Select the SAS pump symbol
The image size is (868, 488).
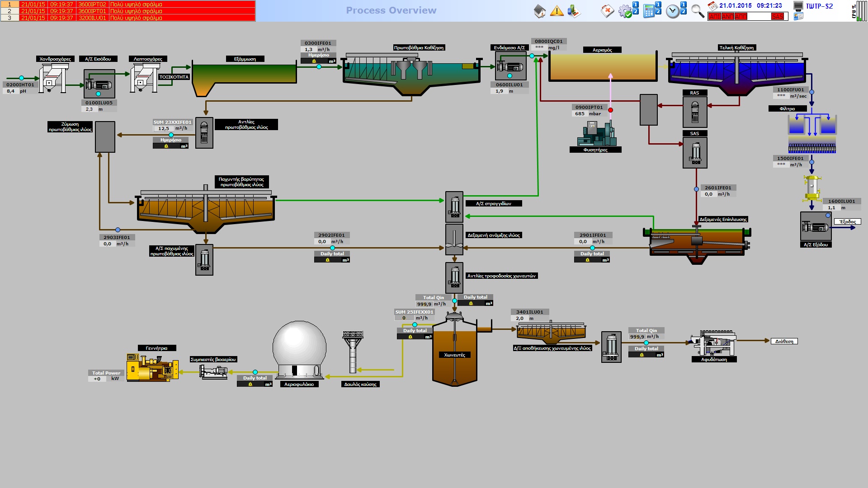(x=695, y=153)
